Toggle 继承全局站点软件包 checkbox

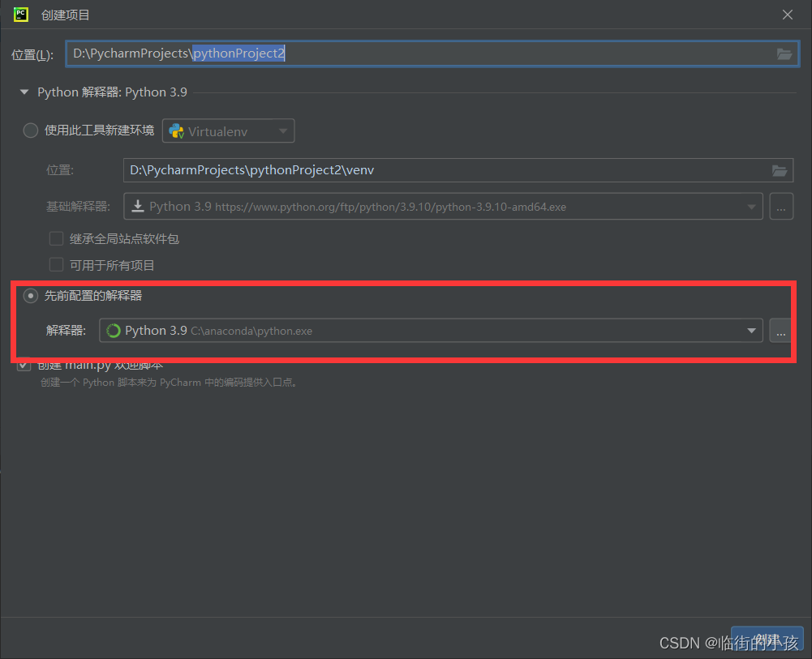coord(56,238)
